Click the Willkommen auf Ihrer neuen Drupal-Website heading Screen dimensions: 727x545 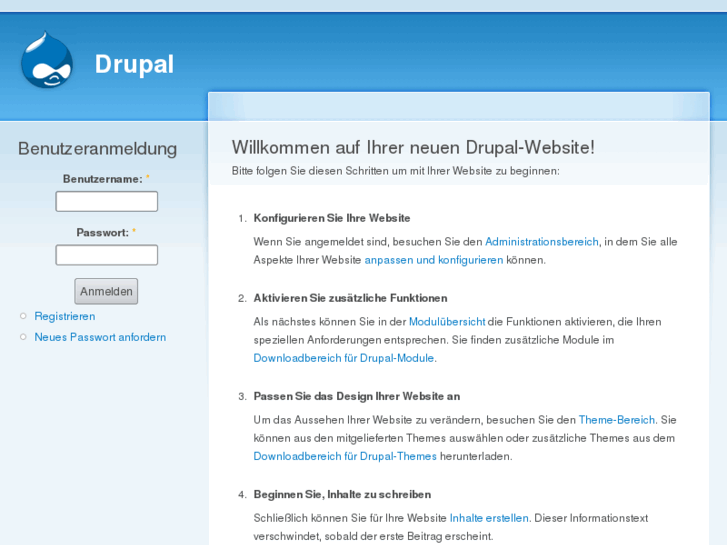pos(413,147)
